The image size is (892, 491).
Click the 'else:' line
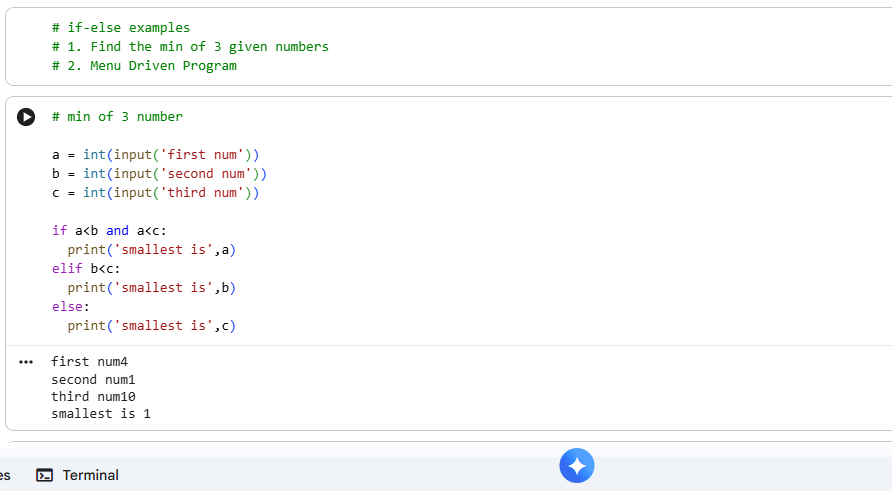pyautogui.click(x=71, y=307)
